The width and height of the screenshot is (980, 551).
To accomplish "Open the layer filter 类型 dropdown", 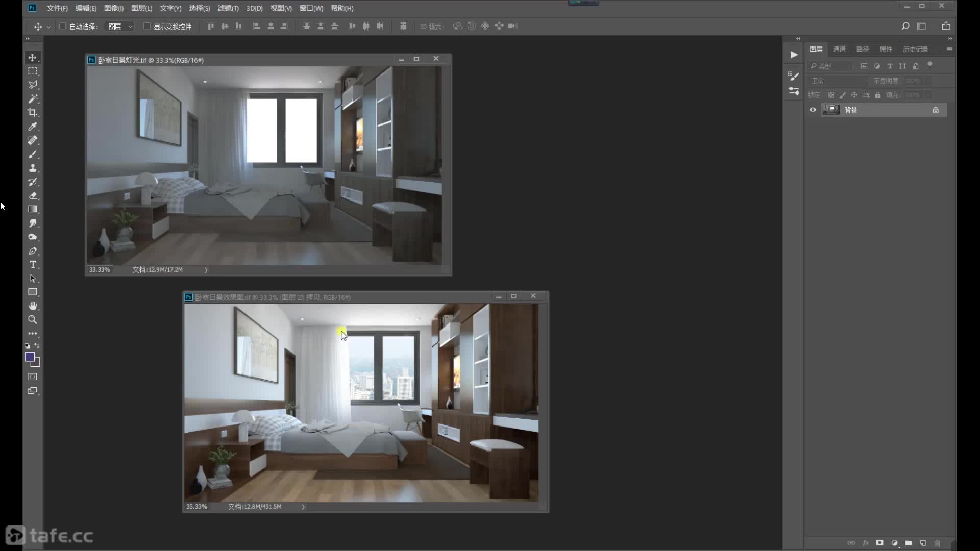I will pos(830,66).
